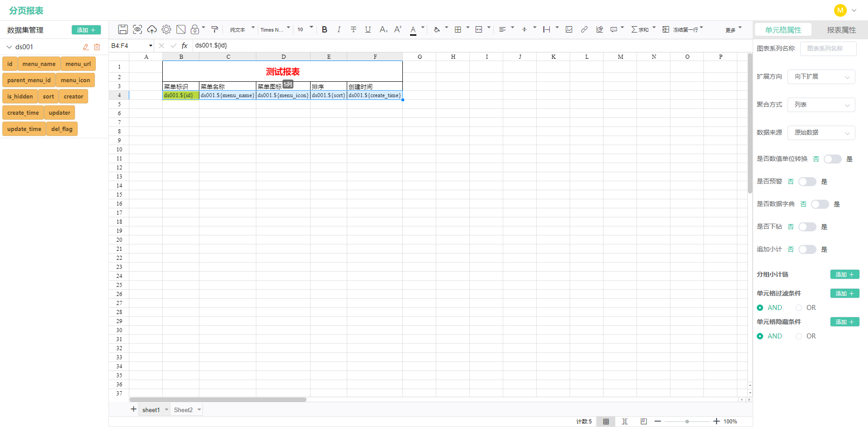Viewport: 868px width, 427px height.
Task: Select OR for 单元格过滤条件
Action: click(806, 308)
